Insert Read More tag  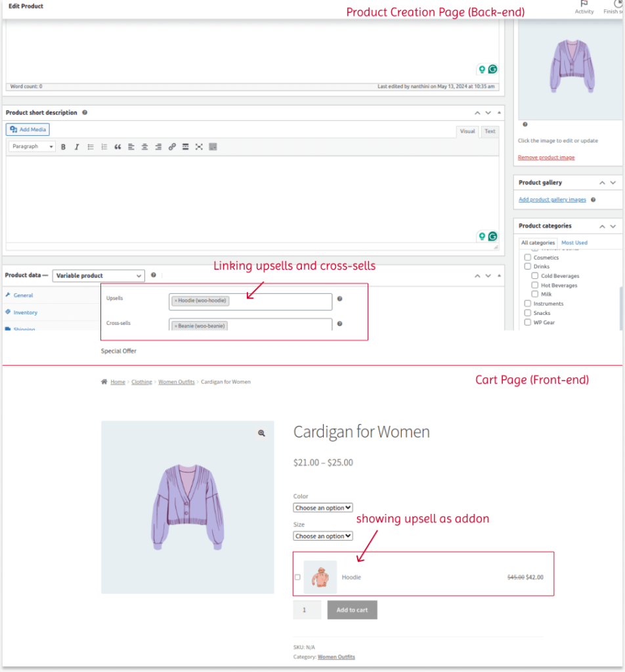(x=185, y=146)
